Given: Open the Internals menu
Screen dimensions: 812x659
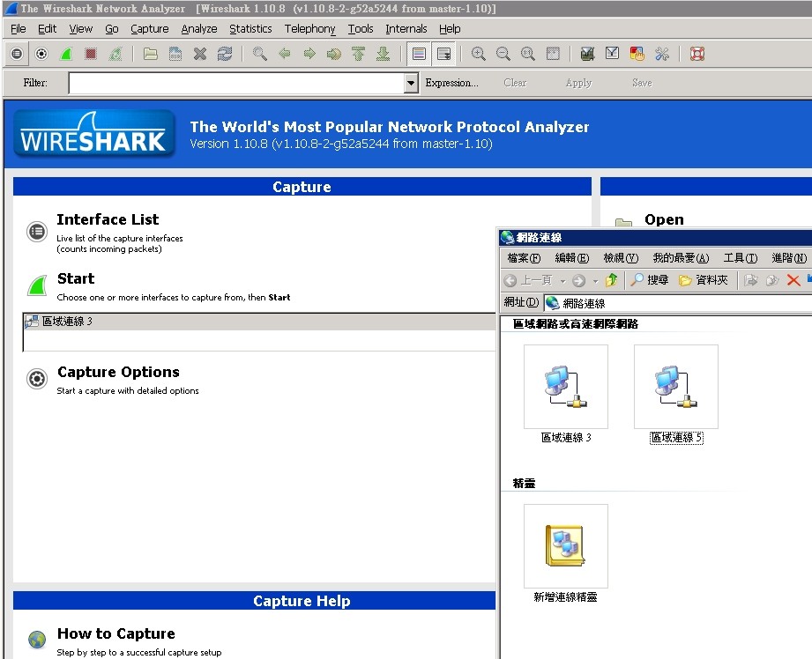Looking at the screenshot, I should 406,29.
